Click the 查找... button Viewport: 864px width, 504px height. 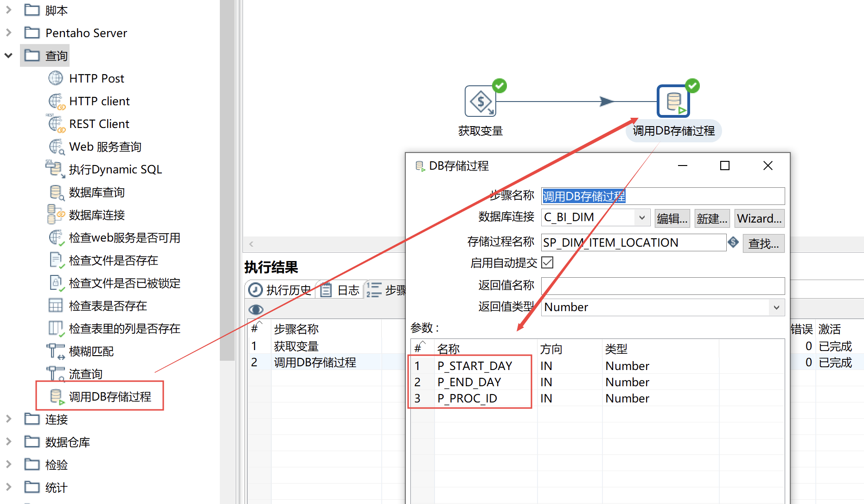[x=763, y=243]
